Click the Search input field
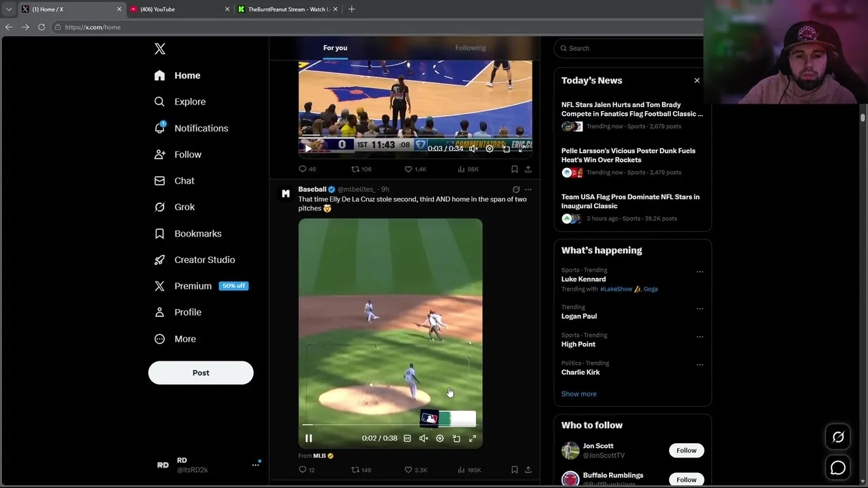 631,48
